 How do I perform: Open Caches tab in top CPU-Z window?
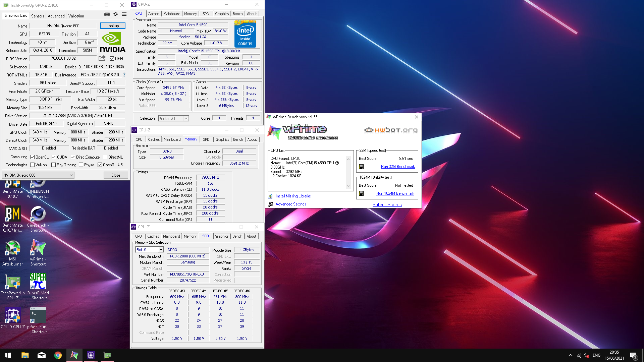point(154,14)
